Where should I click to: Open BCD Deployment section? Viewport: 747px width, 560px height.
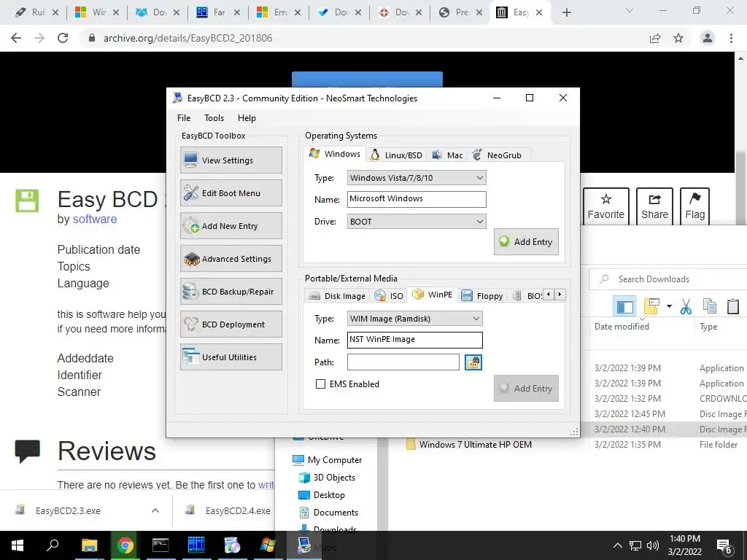231,324
